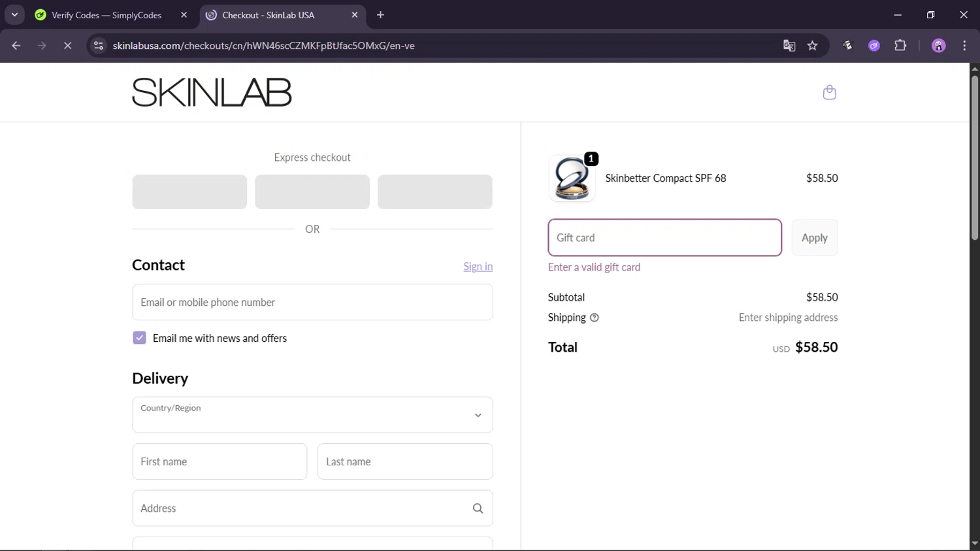Screen dimensions: 980x551
Task: Click the 'Enter a valid gift card' error text
Action: click(594, 267)
